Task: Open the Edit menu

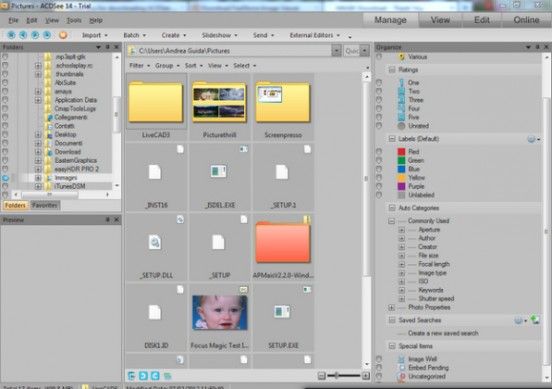Action: [32, 20]
